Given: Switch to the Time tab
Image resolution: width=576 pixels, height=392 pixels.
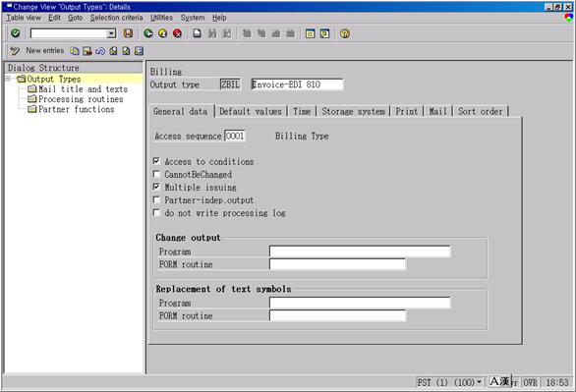Looking at the screenshot, I should point(302,111).
